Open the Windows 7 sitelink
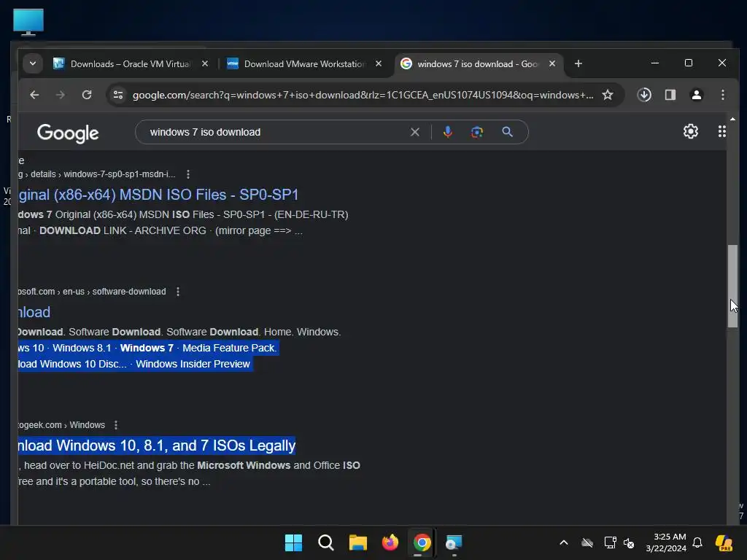This screenshot has width=747, height=560. point(147,348)
